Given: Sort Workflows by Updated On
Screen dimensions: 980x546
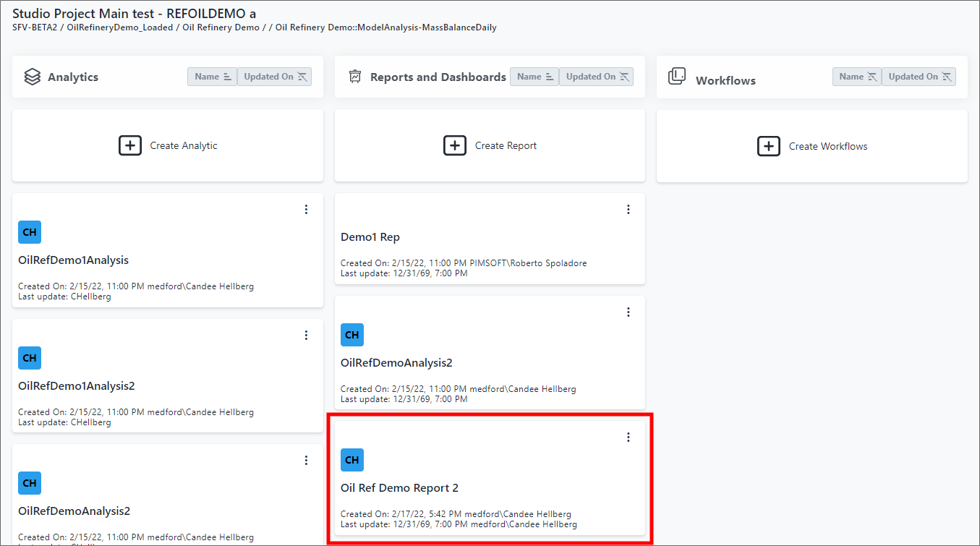Looking at the screenshot, I should pos(919,77).
